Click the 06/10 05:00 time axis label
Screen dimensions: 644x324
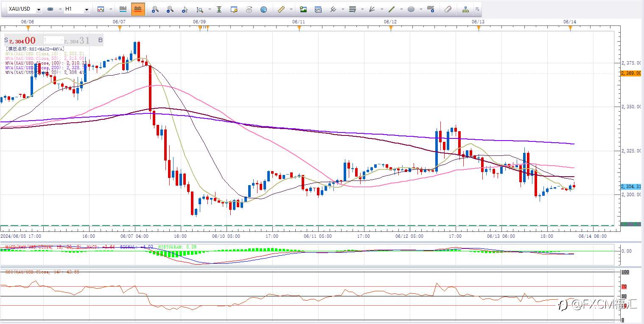(x=226, y=236)
